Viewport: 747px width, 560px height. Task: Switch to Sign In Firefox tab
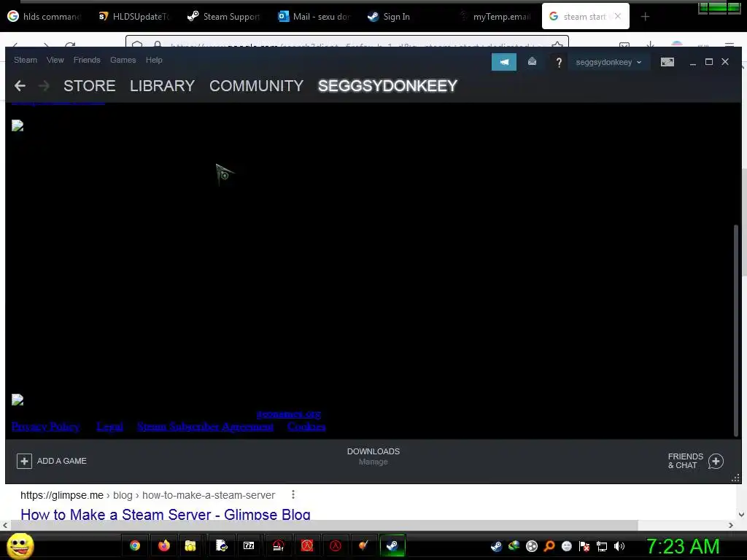point(403,17)
